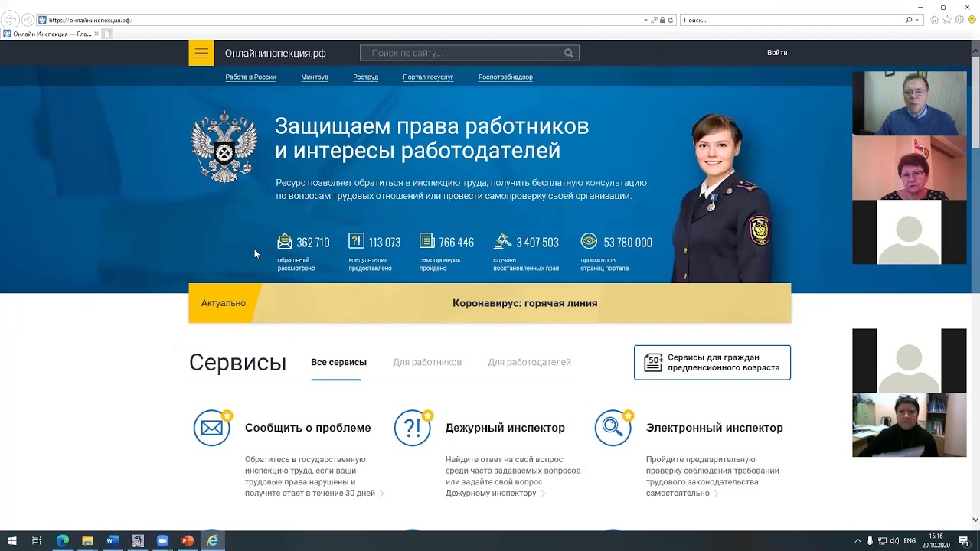Image resolution: width=980 pixels, height=551 pixels.
Task: Open the Работа в России link
Action: pos(250,77)
